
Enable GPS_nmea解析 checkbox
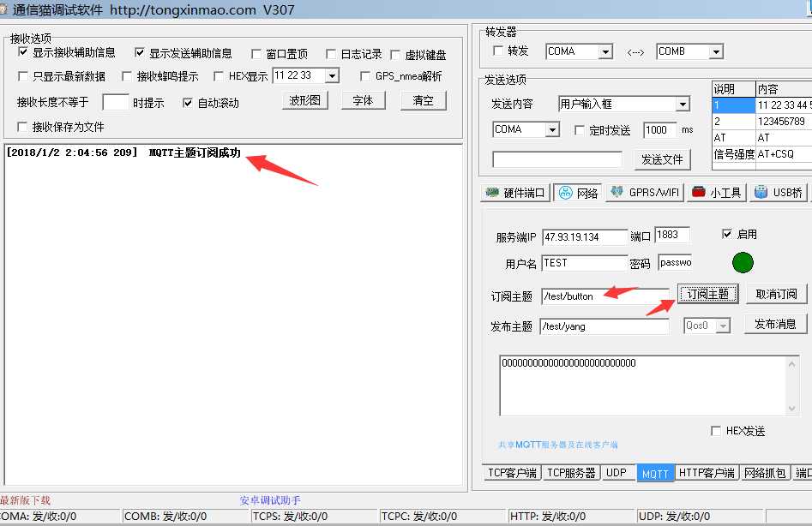(365, 76)
